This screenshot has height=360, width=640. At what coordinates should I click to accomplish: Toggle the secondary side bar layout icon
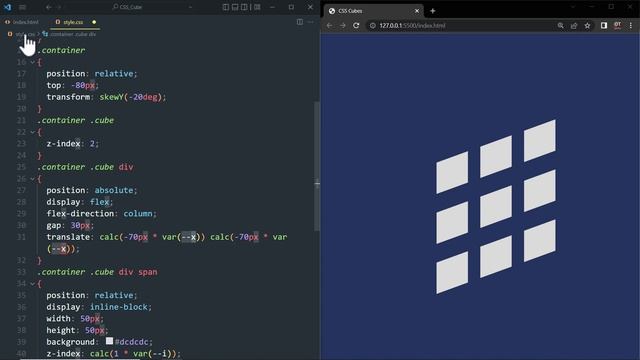[x=244, y=7]
